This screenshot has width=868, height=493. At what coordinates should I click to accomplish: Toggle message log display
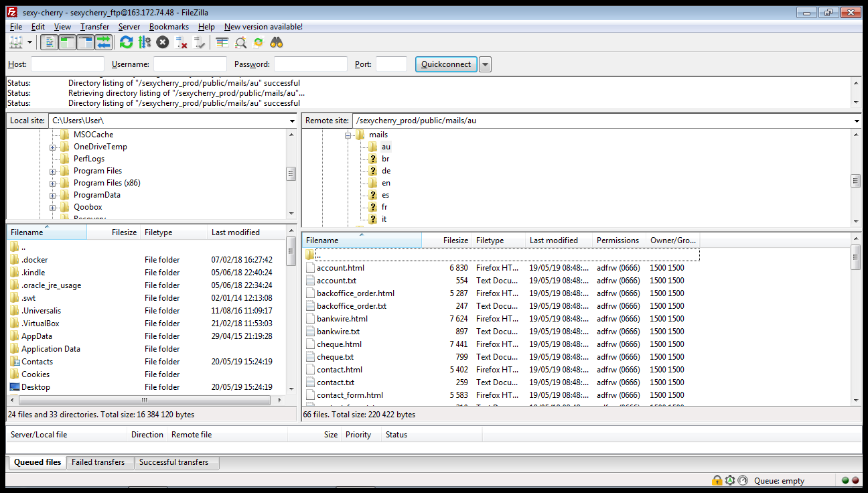tap(49, 43)
